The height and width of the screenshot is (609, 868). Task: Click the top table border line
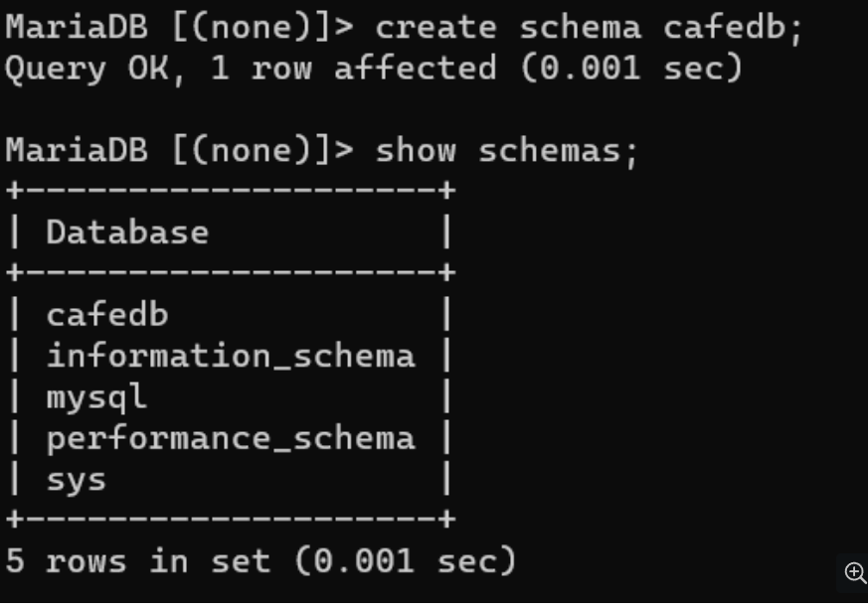click(231, 191)
